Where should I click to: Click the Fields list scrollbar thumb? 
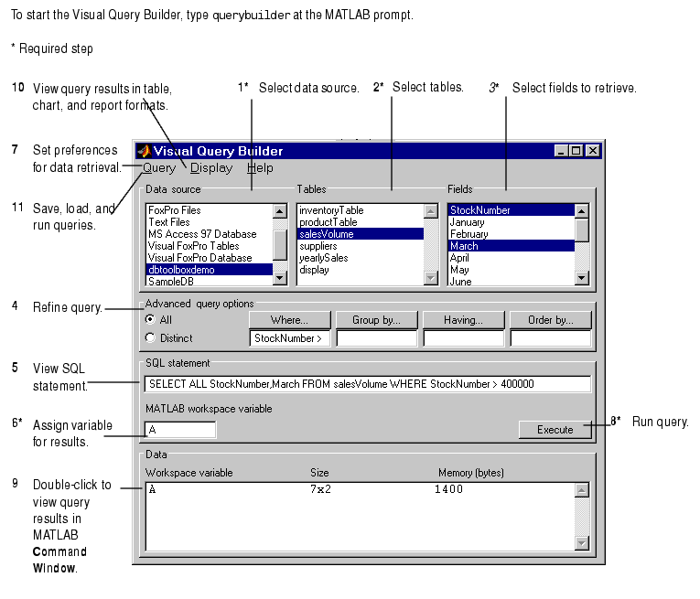click(x=582, y=230)
